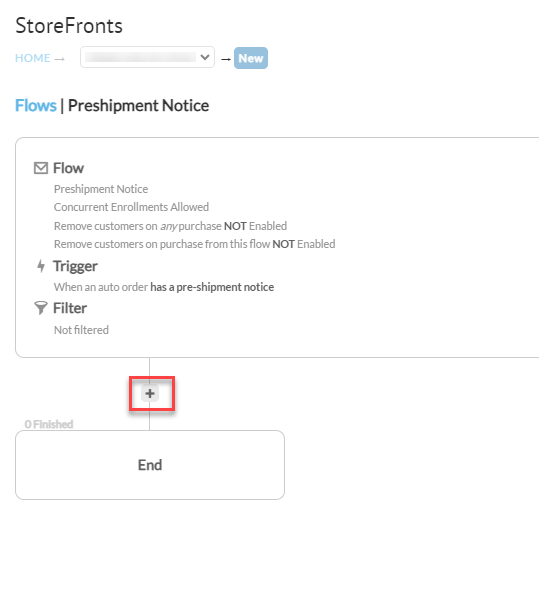The width and height of the screenshot is (539, 591).
Task: Click the Flow heading
Action: [x=68, y=168]
